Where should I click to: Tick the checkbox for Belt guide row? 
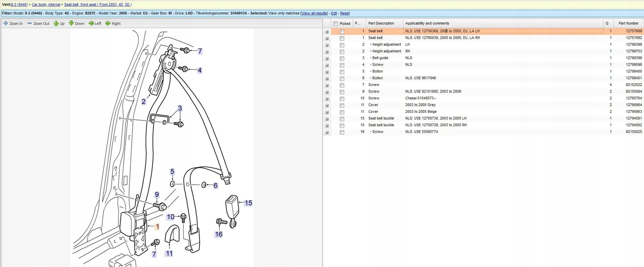tap(342, 58)
